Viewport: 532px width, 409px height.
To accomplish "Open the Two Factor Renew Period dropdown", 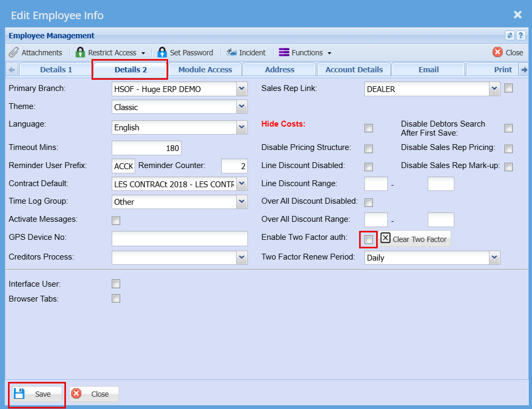I will [x=495, y=258].
